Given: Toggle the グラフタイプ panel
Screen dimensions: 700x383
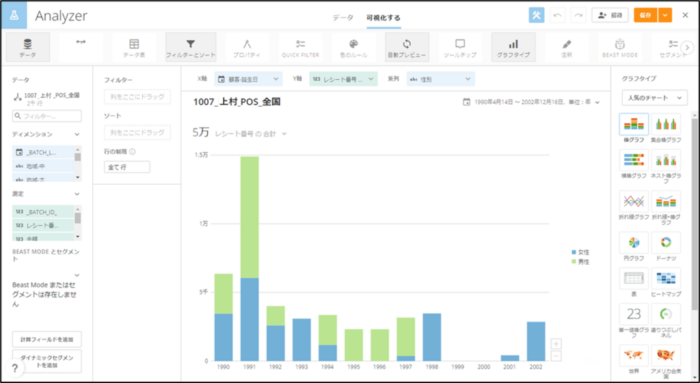Looking at the screenshot, I should [513, 47].
